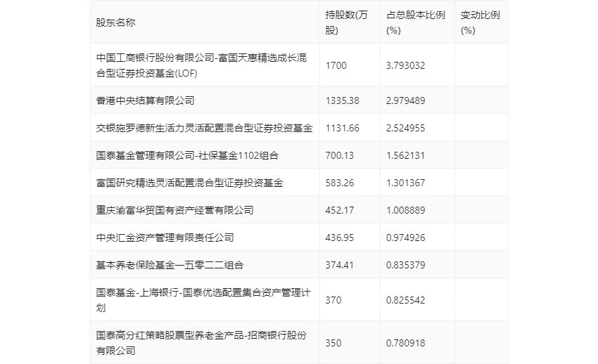The image size is (598, 364).
Task: Select shareholder 富国研究精选灵活配置混合型证券投资基金
Action: point(189,183)
